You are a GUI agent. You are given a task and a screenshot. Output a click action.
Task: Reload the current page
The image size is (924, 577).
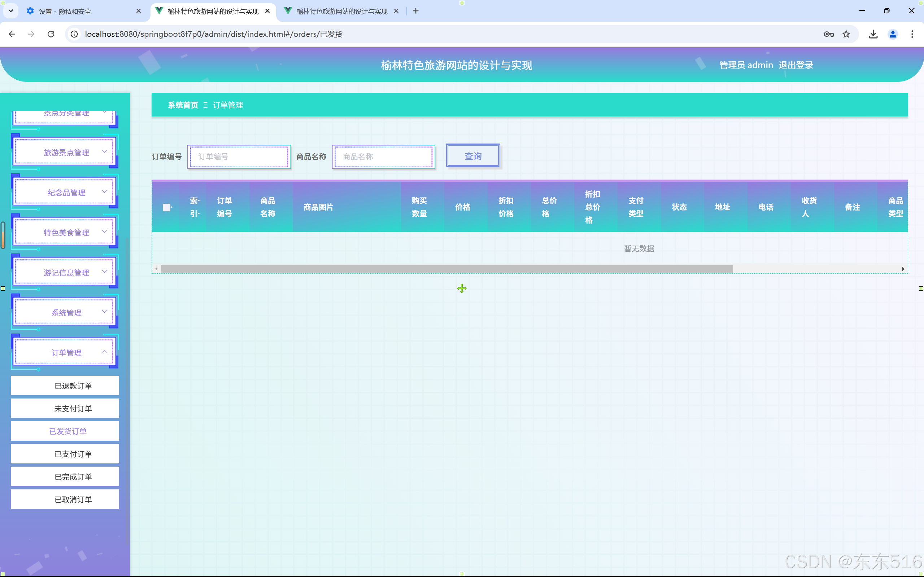pos(51,34)
